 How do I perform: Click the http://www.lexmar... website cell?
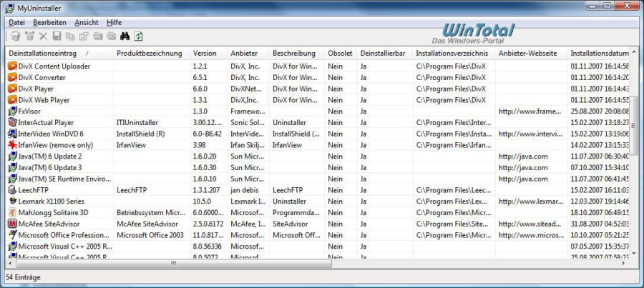coord(532,202)
